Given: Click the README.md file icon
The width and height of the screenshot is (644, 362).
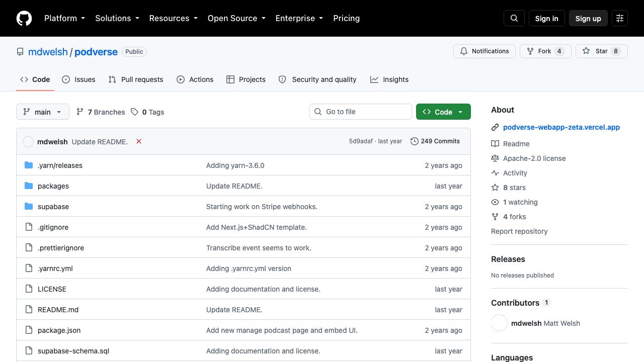Looking at the screenshot, I should tap(29, 310).
